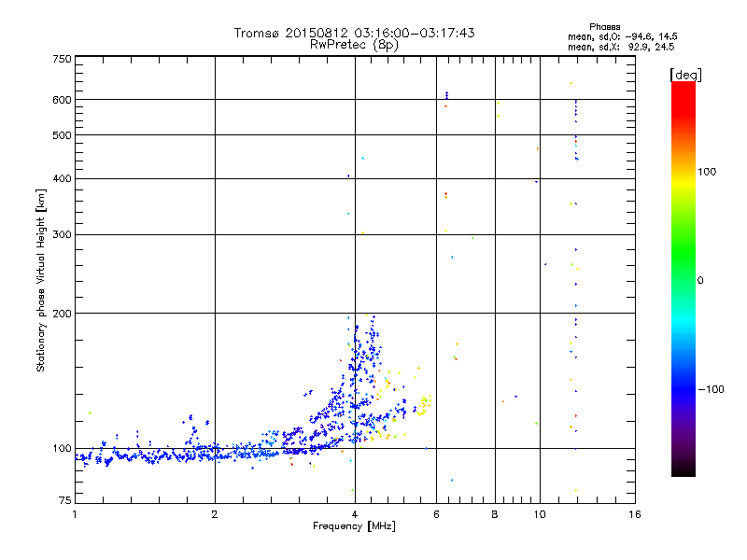
Task: Click the y-axis tick label '300'
Action: click(x=62, y=235)
